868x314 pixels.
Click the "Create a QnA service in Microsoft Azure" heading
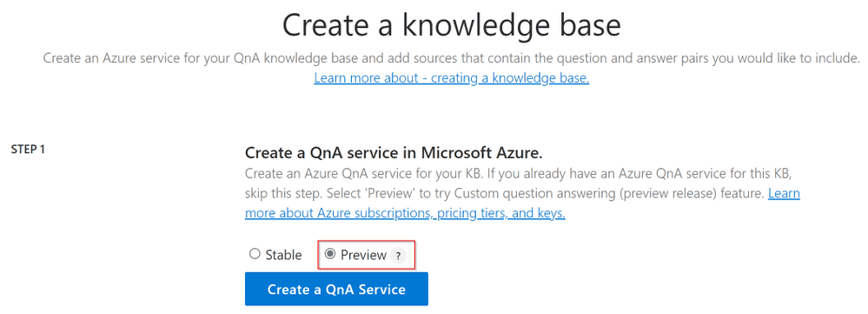click(x=394, y=152)
